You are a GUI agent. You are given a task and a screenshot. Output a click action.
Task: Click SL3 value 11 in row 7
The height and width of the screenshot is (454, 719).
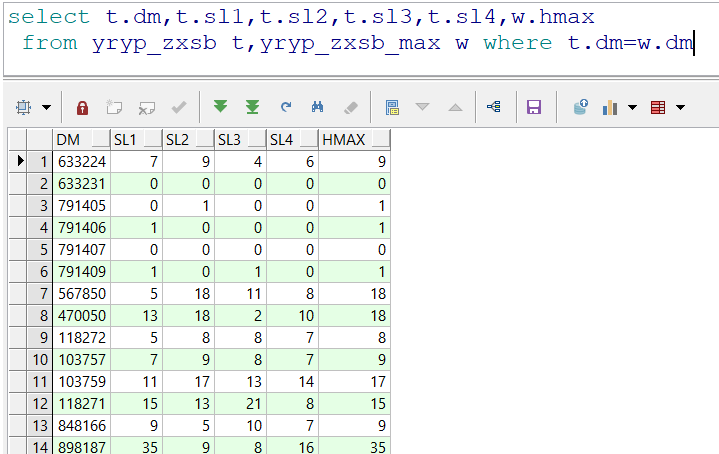[241, 293]
